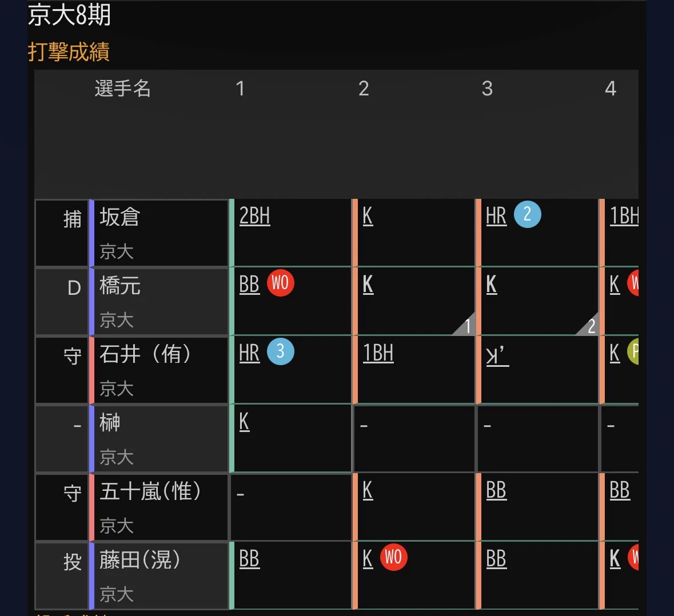Open 榊's K result in column 1

[244, 422]
